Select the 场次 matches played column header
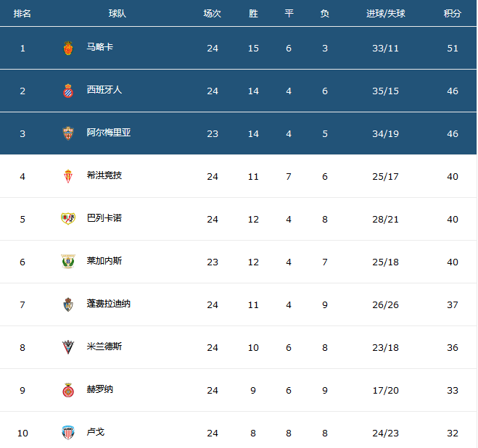Image resolution: width=478 pixels, height=448 pixels. tap(213, 14)
